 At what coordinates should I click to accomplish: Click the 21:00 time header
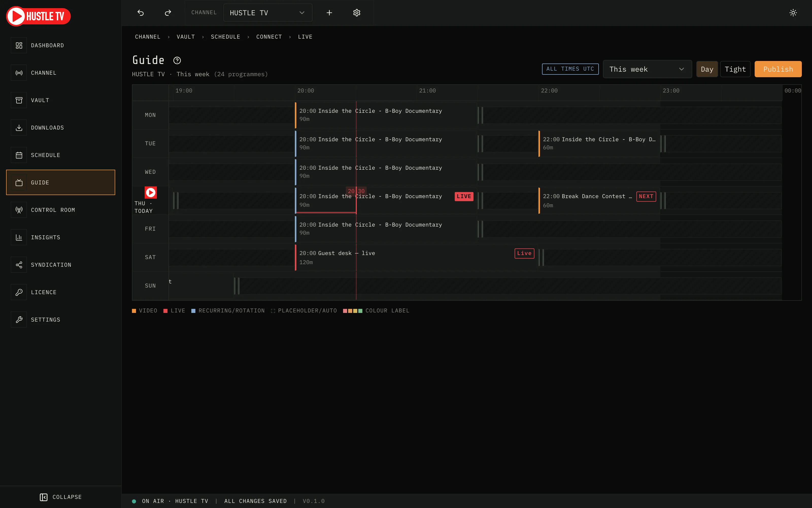[x=428, y=91]
